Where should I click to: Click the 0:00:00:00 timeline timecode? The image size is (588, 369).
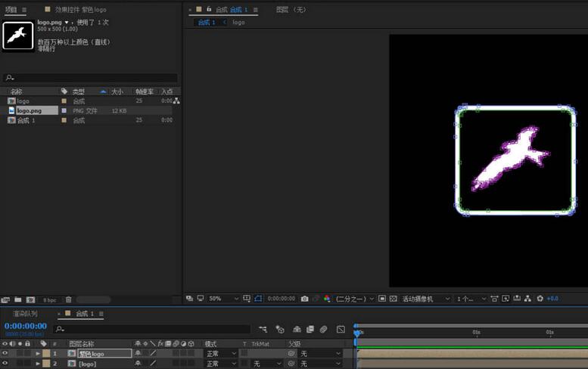(26, 326)
